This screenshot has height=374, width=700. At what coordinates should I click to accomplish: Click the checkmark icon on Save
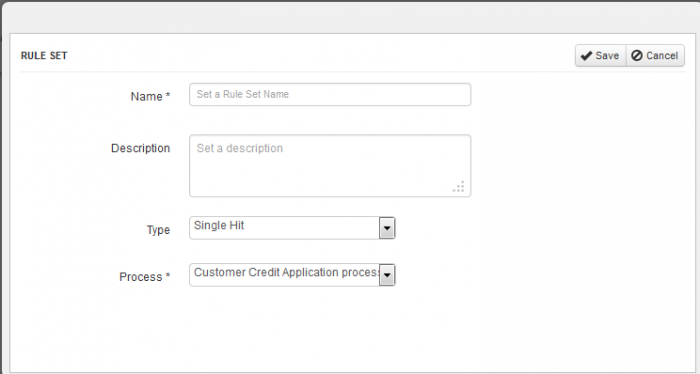point(586,56)
